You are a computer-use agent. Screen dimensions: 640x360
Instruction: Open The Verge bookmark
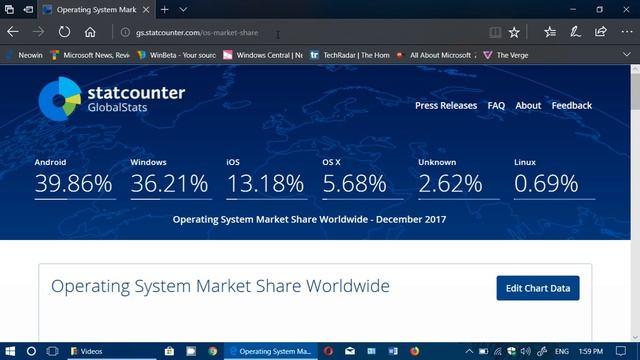point(506,55)
